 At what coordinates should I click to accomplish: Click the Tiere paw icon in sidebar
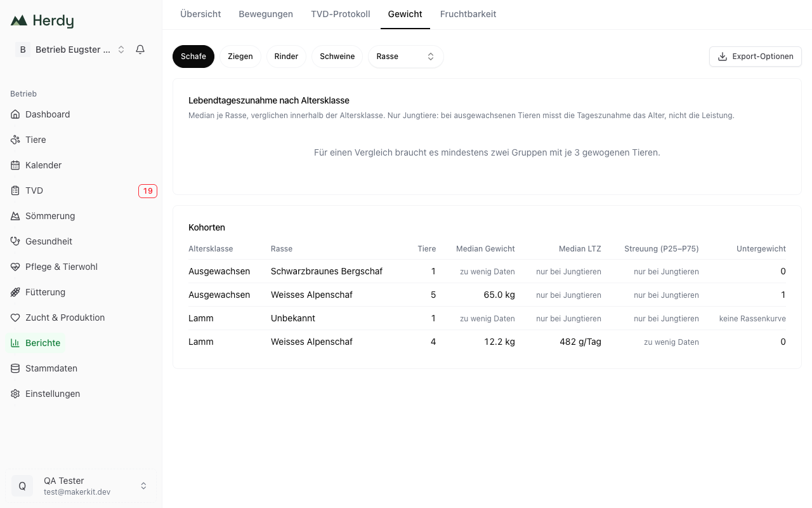pos(16,140)
